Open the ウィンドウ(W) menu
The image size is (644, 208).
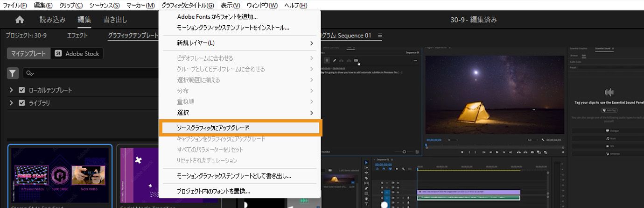pos(262,5)
